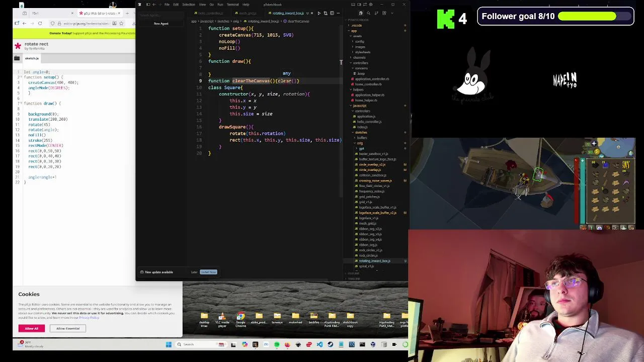This screenshot has height=362, width=644.
Task: Expand the gpt folder
Action: tap(361, 148)
